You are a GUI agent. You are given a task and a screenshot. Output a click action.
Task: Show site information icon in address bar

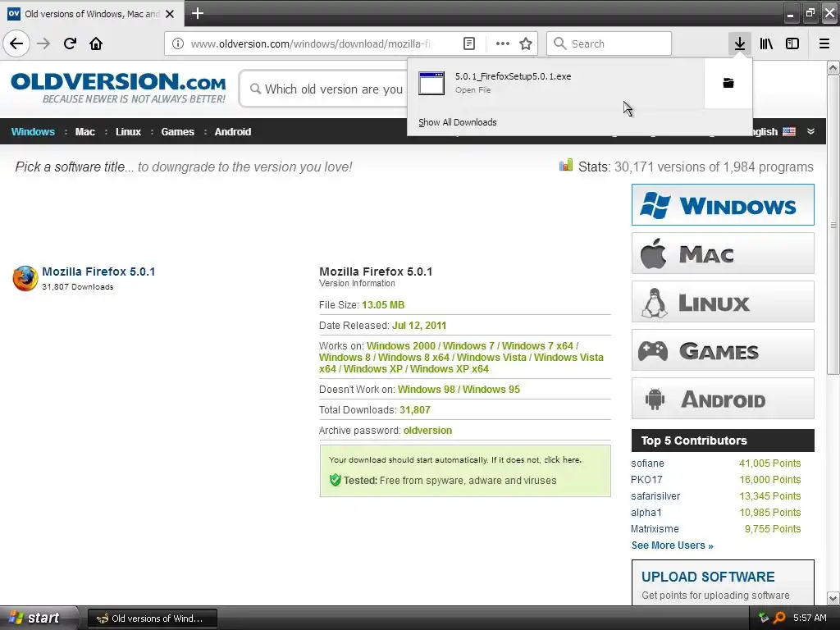(178, 43)
